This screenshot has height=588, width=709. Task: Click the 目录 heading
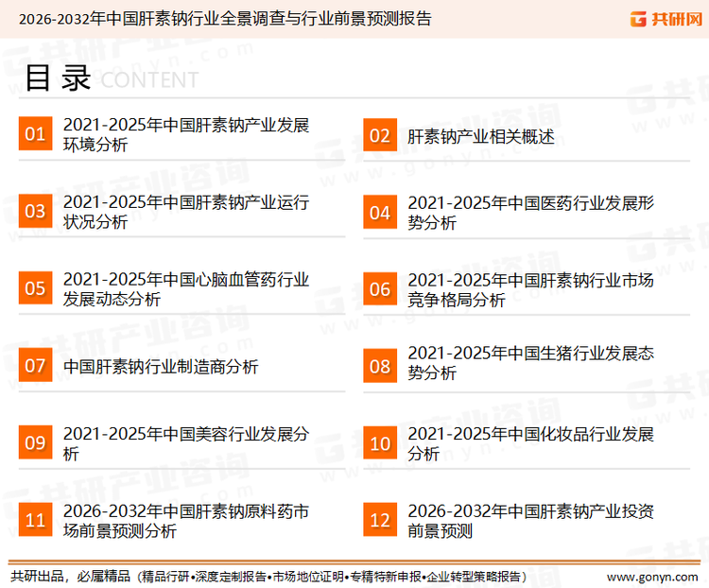point(58,78)
